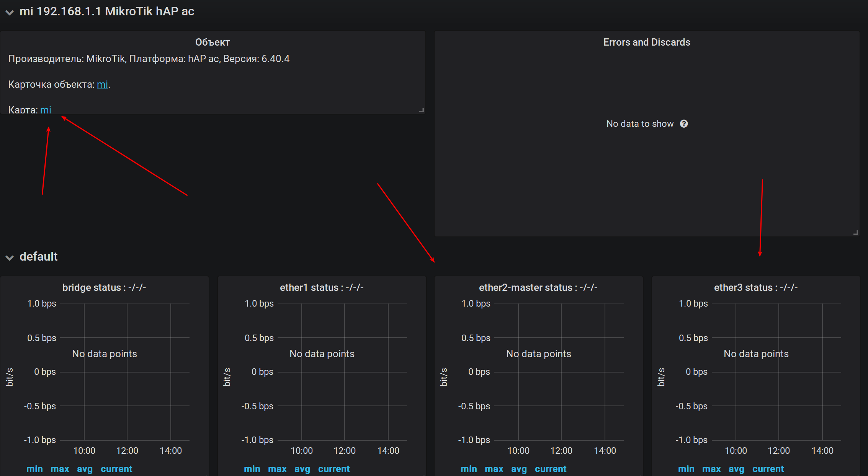This screenshot has height=476, width=868.
Task: Toggle "current" in the ether1 status legend
Action: coord(334,468)
